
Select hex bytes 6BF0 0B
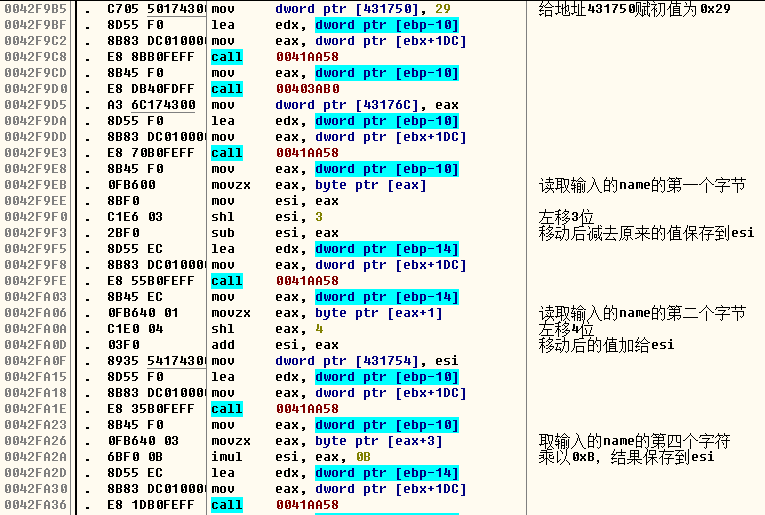tap(136, 457)
